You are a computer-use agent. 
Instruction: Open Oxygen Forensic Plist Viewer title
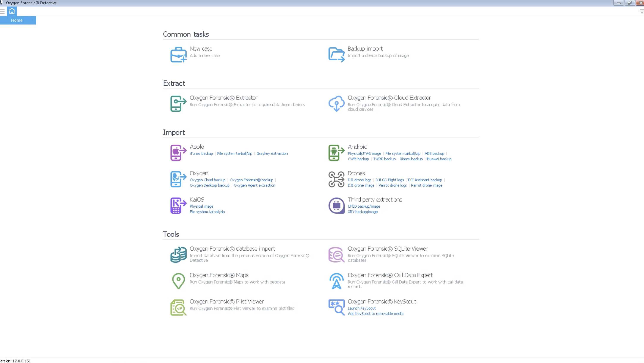tap(226, 301)
